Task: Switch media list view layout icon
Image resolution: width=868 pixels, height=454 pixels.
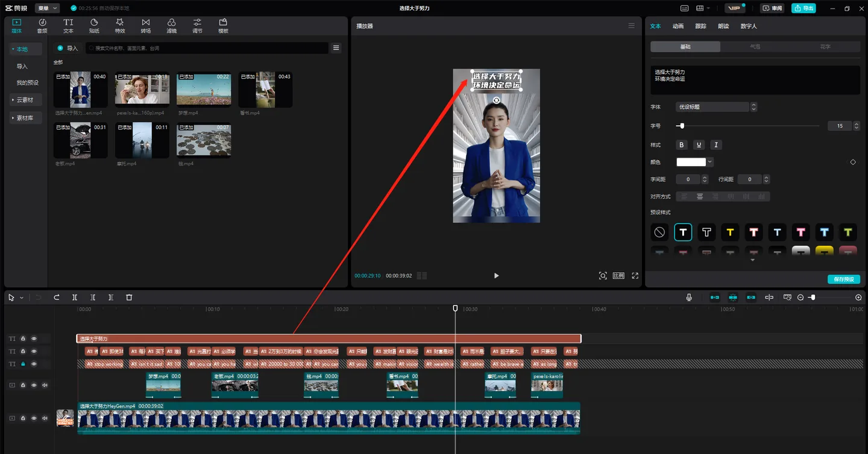Action: coord(336,48)
